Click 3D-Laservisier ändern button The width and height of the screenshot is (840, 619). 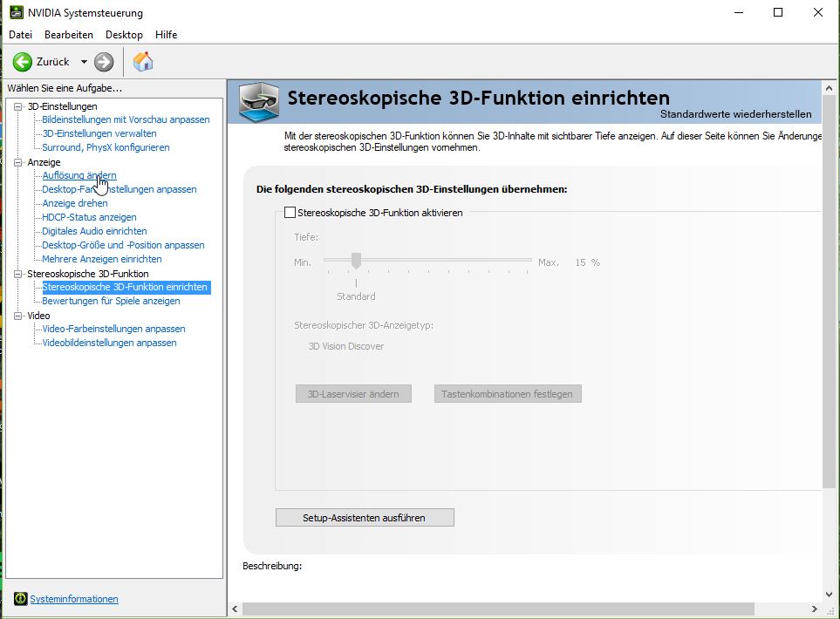[353, 394]
